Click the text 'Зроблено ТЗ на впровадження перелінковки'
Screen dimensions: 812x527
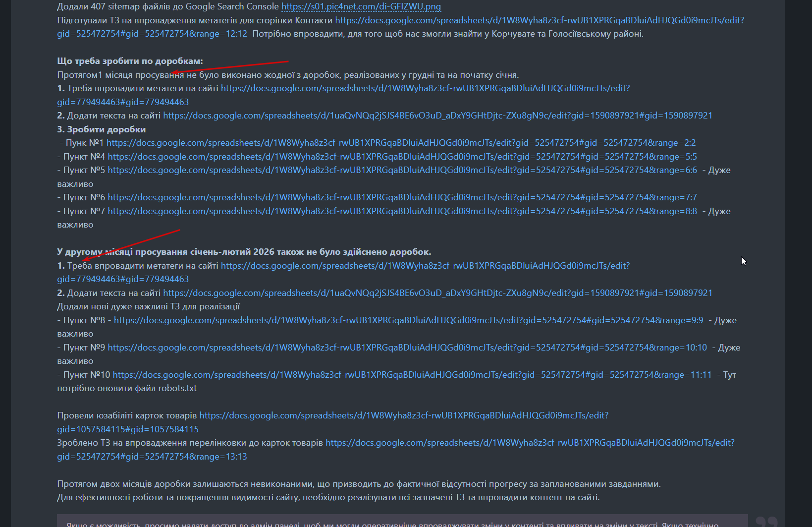[190, 443]
